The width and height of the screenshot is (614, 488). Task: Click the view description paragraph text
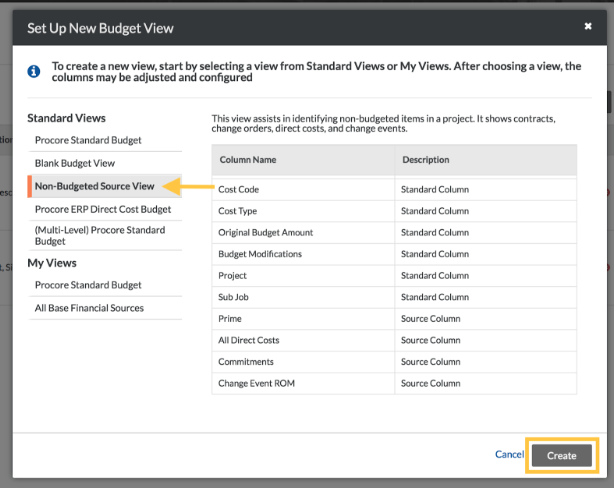point(383,123)
